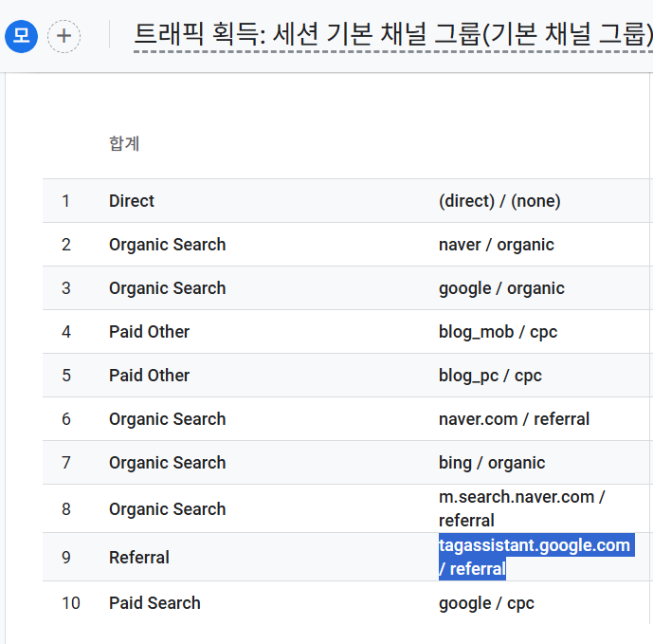Open the 트래픽 획득 report title

click(393, 34)
